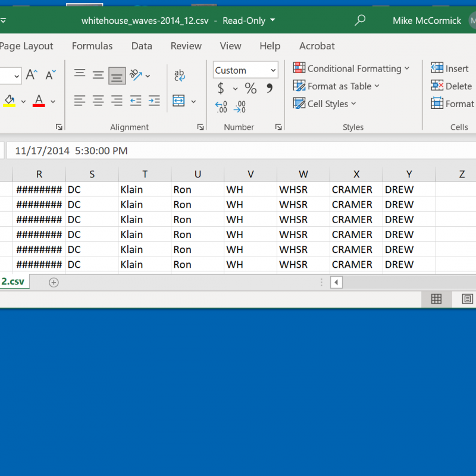Open the search magnifier in title bar

(x=360, y=21)
